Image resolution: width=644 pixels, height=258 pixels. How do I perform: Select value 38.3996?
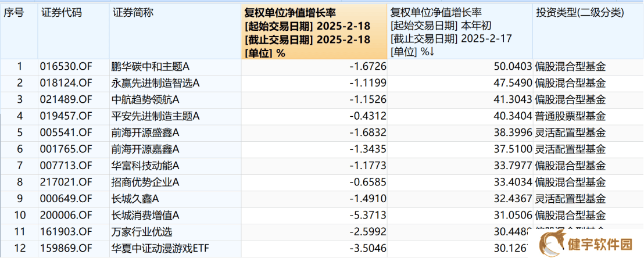514,132
